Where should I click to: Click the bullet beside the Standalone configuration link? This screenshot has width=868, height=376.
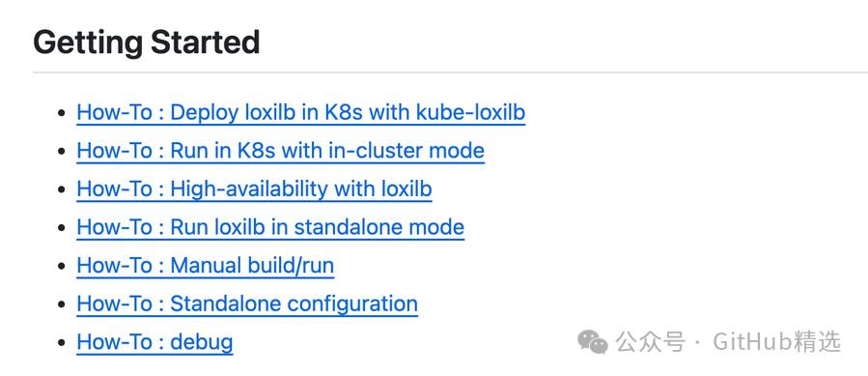click(62, 304)
